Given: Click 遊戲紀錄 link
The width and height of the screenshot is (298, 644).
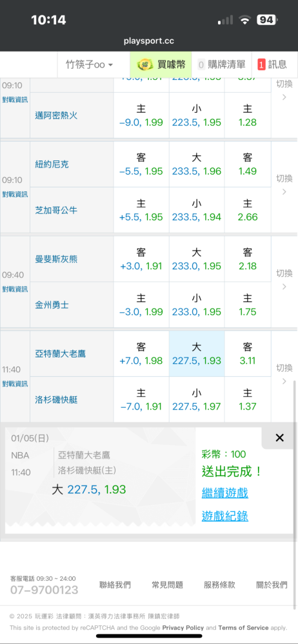Looking at the screenshot, I should click(224, 516).
